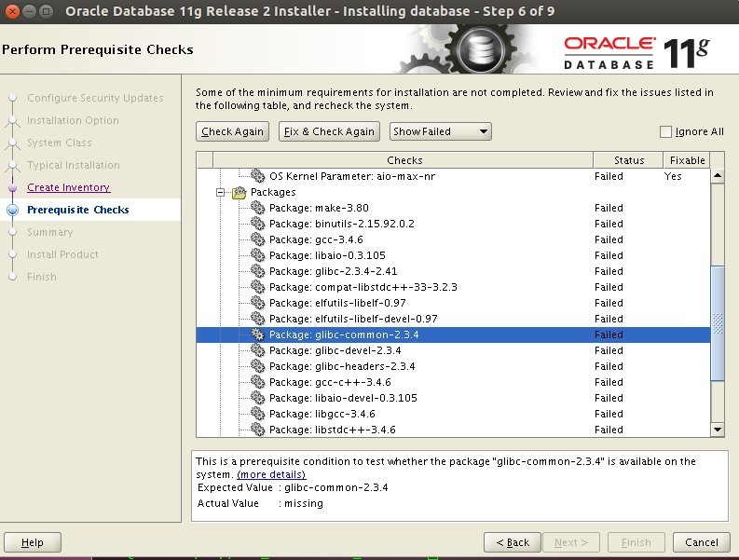Select row Package: glibc-headers-2.3.4
This screenshot has width=739, height=560.
coord(453,366)
